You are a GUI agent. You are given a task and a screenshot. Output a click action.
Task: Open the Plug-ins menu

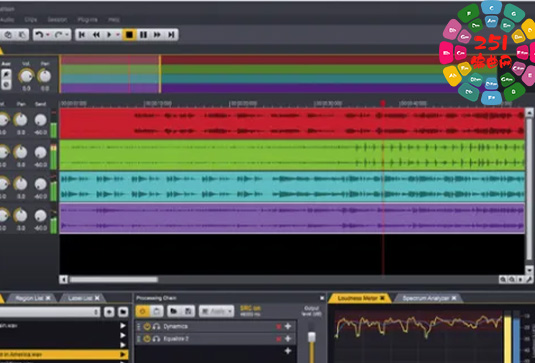[x=87, y=20]
